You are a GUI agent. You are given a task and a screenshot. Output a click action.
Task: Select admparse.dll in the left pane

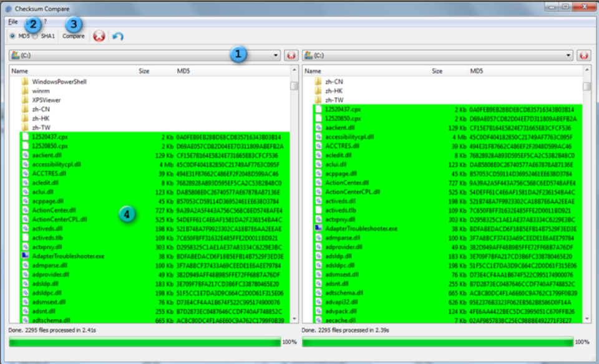[50, 265]
